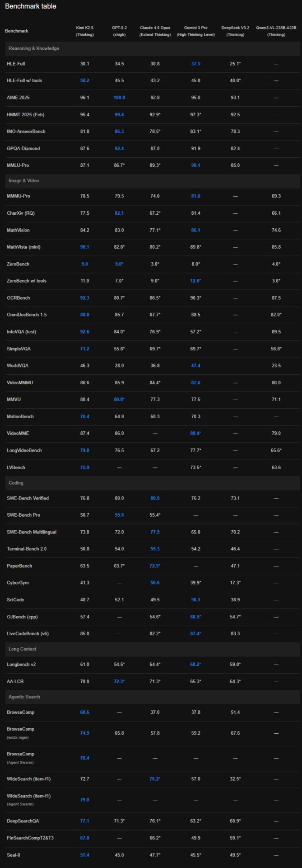Click the "MathVision" row label
This screenshot has height=868, width=302.
tap(18, 231)
